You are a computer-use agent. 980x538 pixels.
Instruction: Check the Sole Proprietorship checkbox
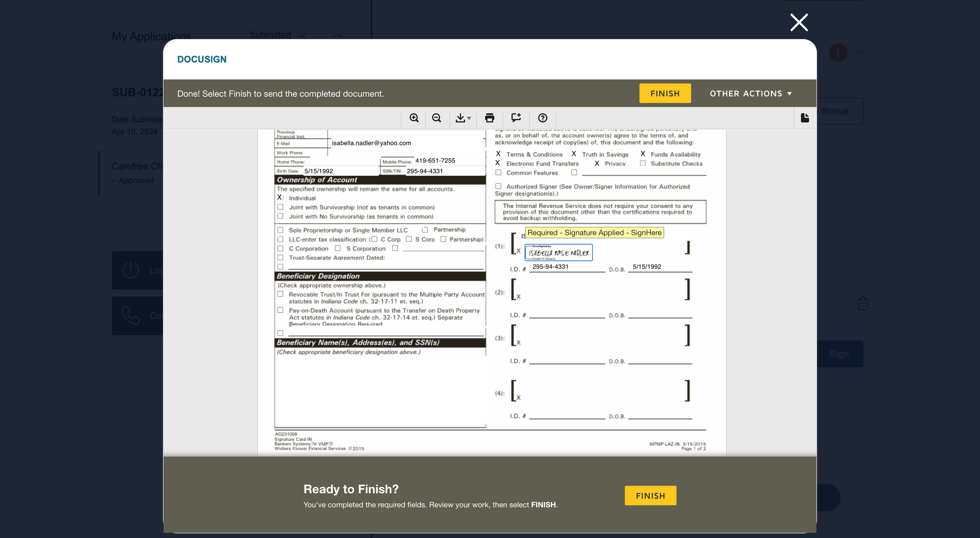click(280, 230)
